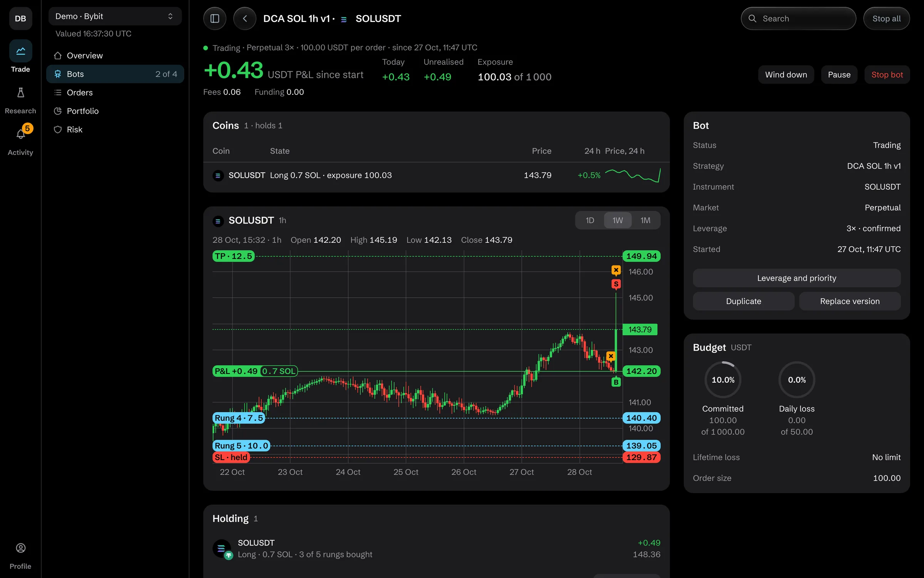Image resolution: width=924 pixels, height=578 pixels.
Task: Click the green B buy marker on chart
Action: (616, 382)
